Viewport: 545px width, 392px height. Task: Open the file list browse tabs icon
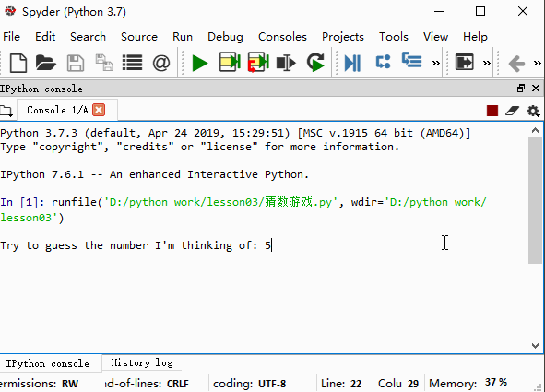click(x=132, y=63)
